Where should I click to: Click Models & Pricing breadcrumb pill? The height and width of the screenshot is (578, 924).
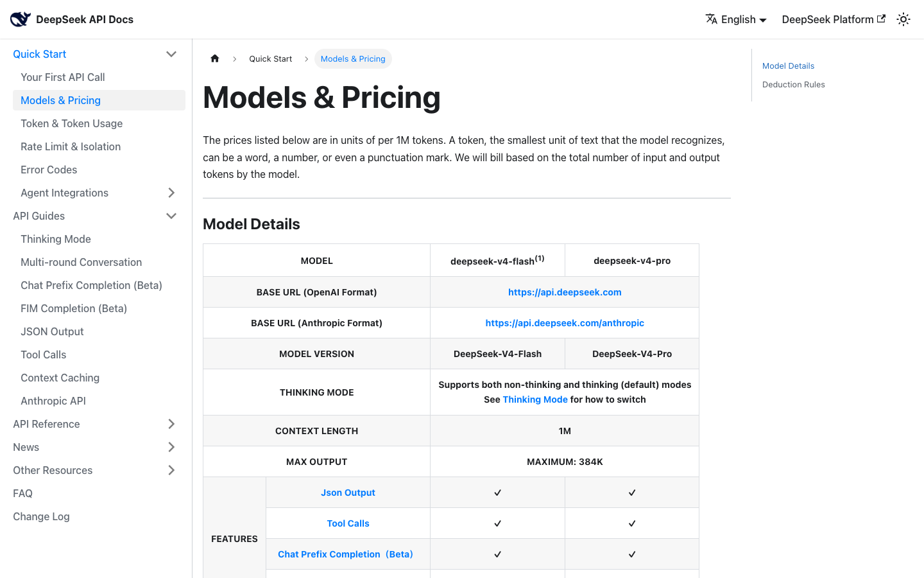coord(353,58)
